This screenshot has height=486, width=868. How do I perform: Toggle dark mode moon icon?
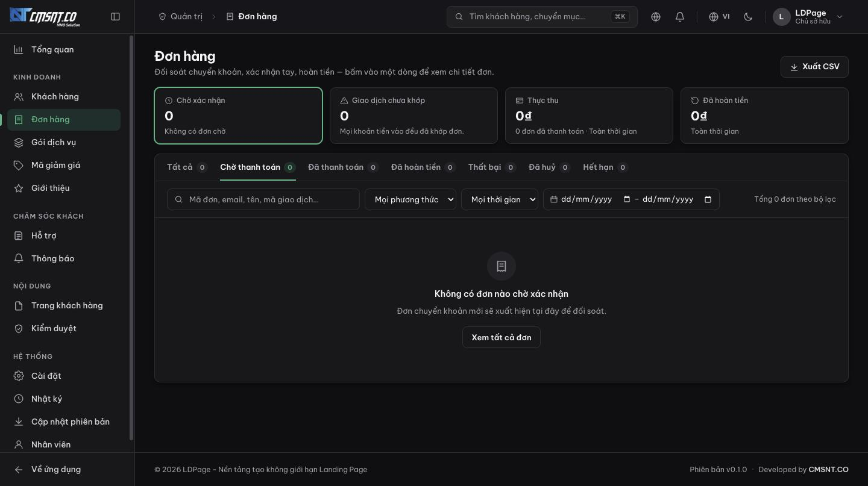pos(748,17)
